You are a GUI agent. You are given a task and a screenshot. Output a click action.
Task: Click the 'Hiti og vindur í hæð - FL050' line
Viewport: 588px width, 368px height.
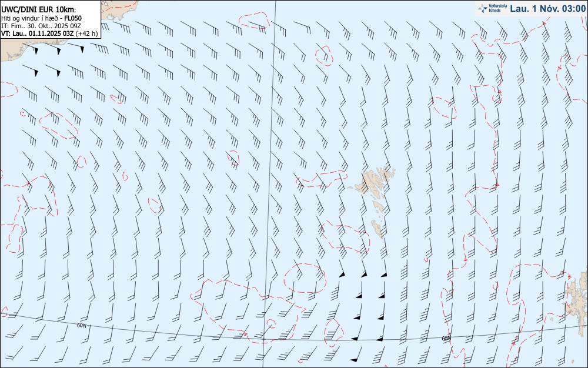41,18
